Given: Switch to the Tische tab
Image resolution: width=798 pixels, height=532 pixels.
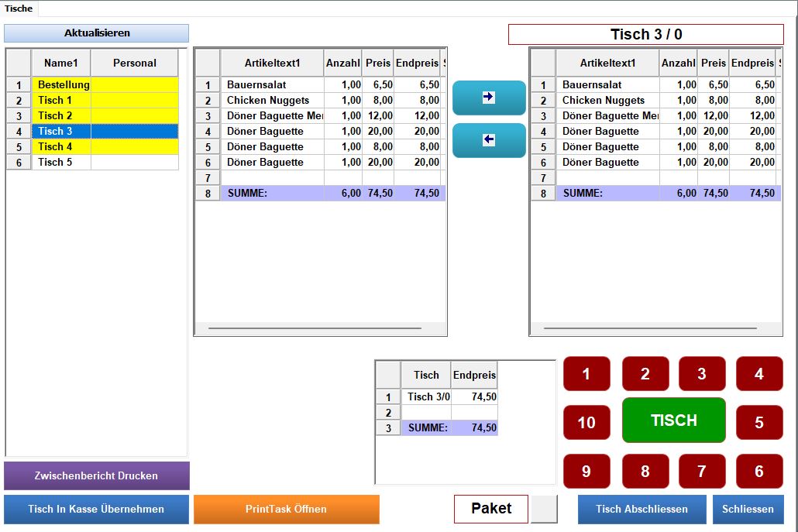Looking at the screenshot, I should (x=19, y=9).
